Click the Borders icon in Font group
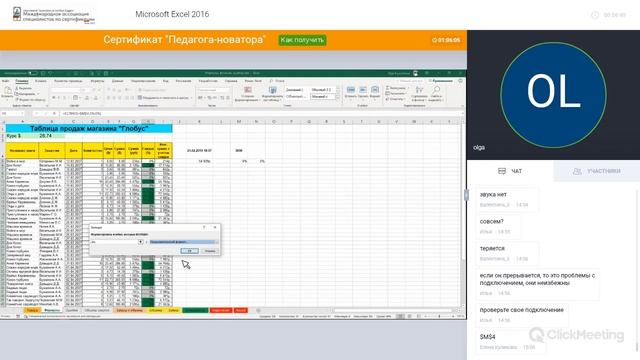The image size is (640, 360). click(75, 98)
